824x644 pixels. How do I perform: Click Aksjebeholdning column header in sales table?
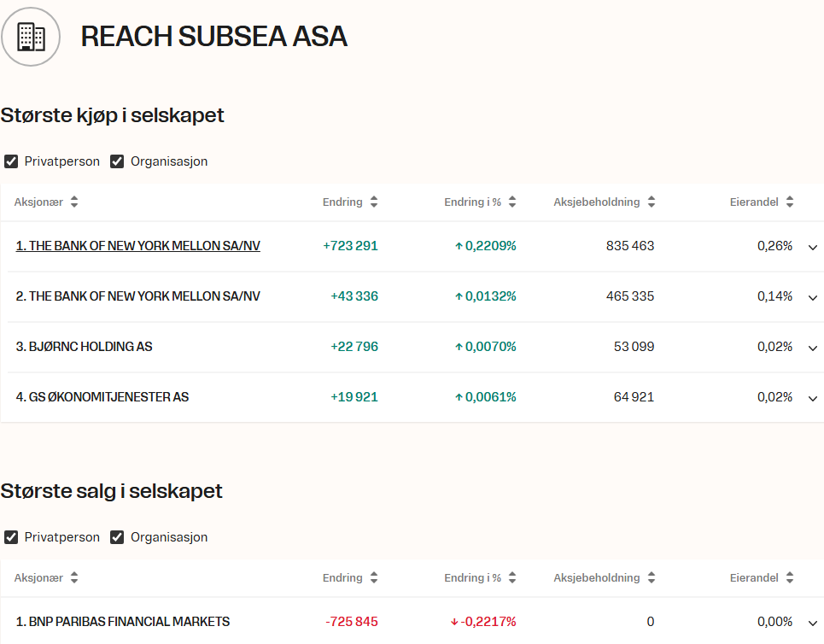pos(596,578)
